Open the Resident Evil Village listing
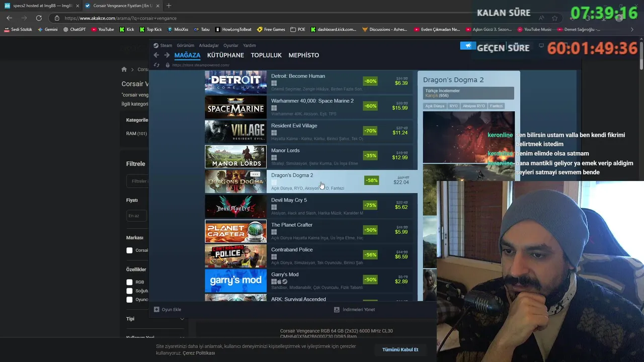This screenshot has width=644, height=362. 308,132
